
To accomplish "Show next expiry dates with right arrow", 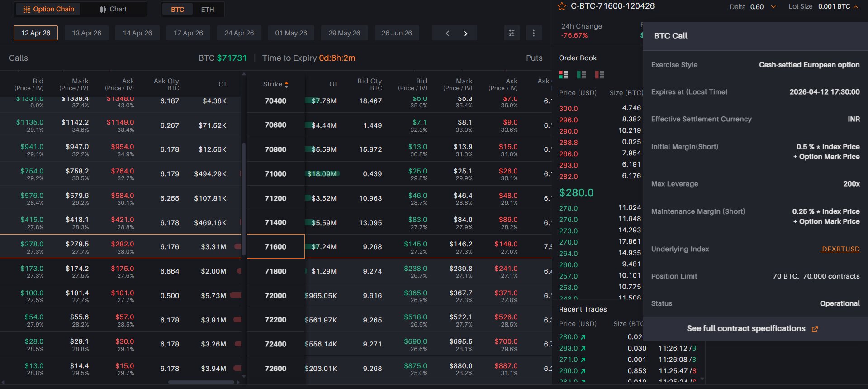I will click(x=465, y=33).
